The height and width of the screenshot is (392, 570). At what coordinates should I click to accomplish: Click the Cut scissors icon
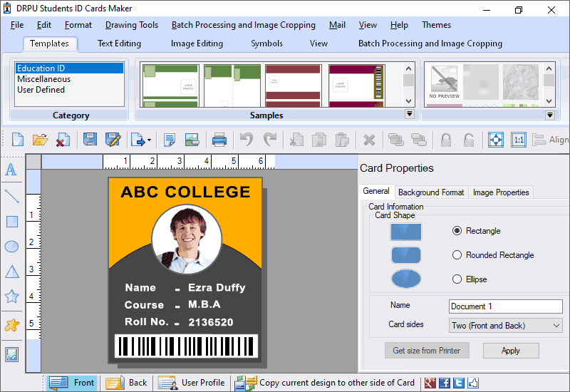pyautogui.click(x=296, y=140)
